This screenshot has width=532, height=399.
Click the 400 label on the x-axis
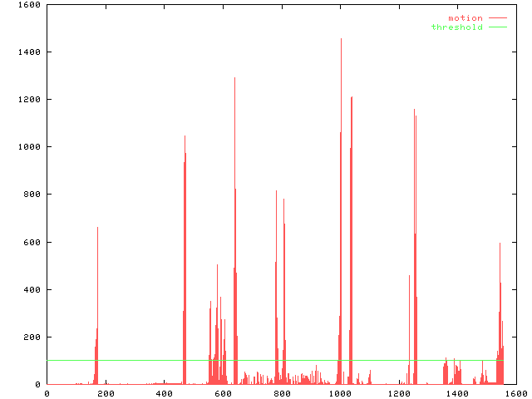pos(164,393)
